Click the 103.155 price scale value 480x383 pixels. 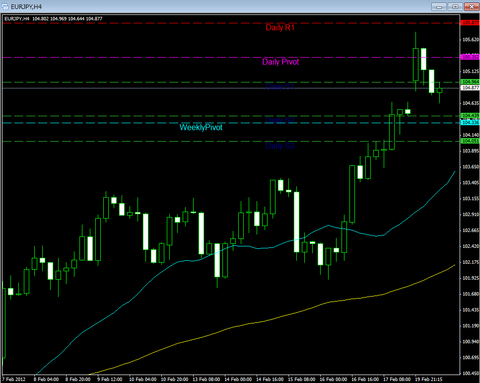pyautogui.click(x=470, y=199)
